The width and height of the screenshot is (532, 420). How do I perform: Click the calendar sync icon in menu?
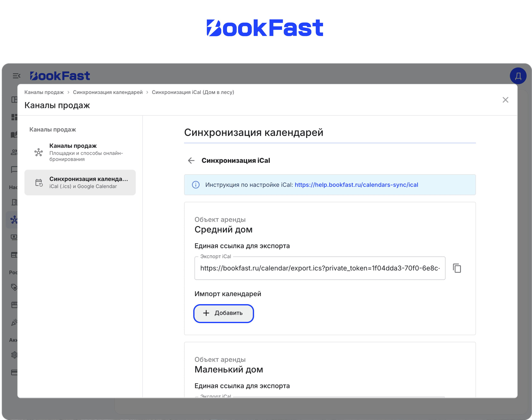(39, 183)
